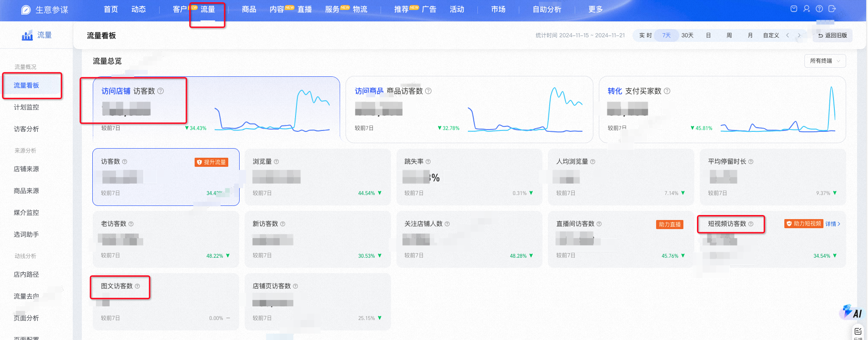Open the messages icon in the top bar

(x=794, y=9)
